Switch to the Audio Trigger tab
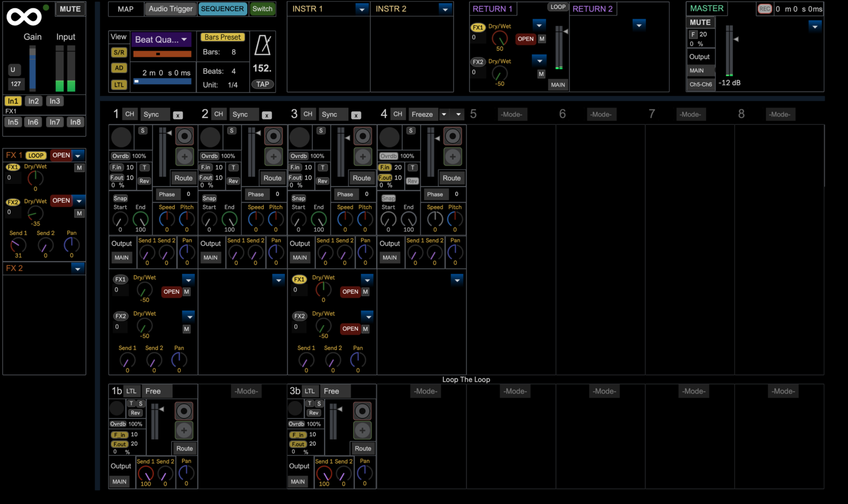Viewport: 848px width, 504px height. click(x=170, y=9)
